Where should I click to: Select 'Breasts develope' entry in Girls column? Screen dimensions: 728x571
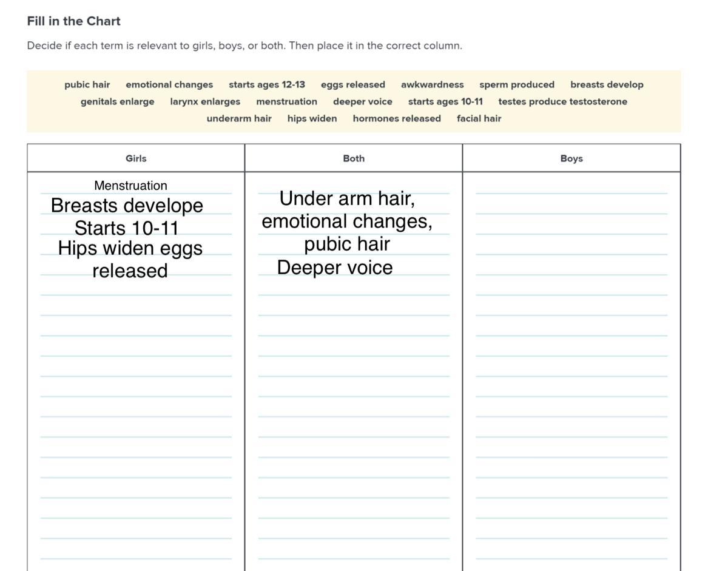coord(127,205)
